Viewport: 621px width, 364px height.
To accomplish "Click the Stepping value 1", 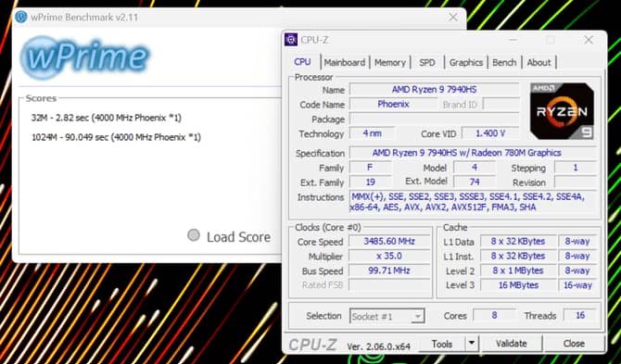I will (x=576, y=168).
